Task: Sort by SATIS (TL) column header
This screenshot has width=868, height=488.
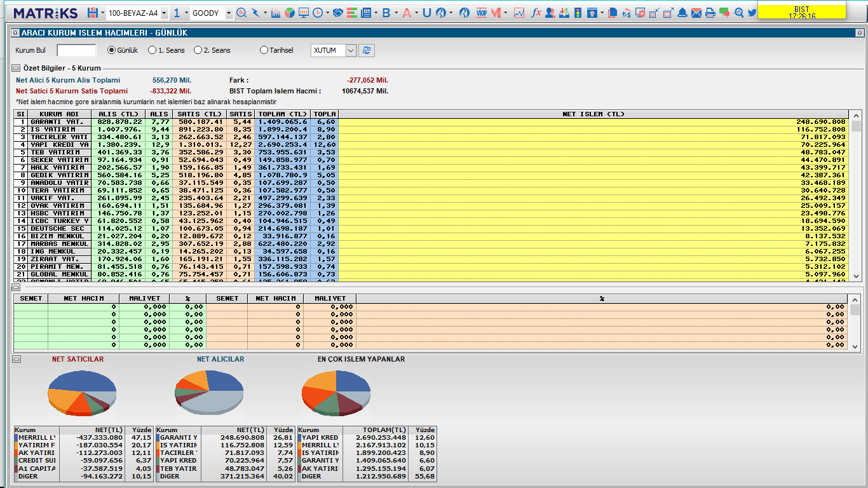Action: (199, 114)
